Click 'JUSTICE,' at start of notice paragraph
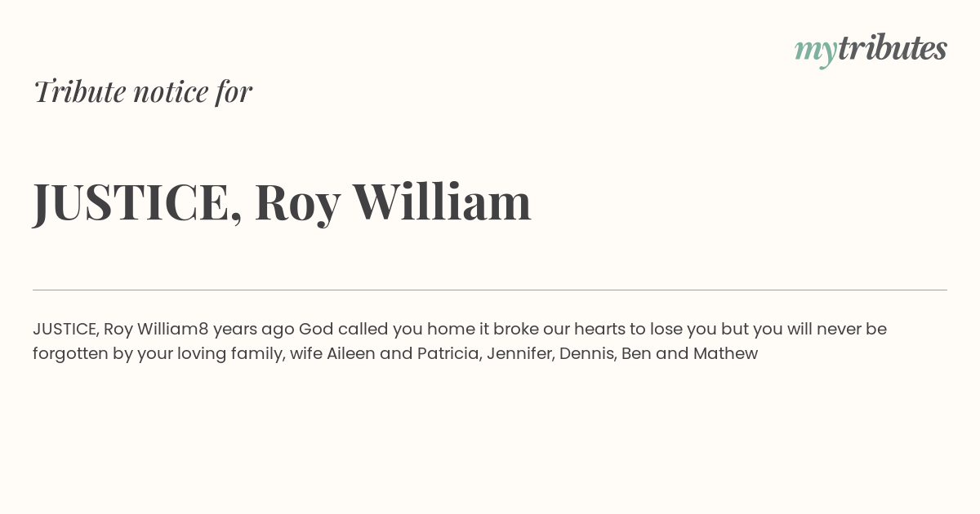 (x=66, y=330)
